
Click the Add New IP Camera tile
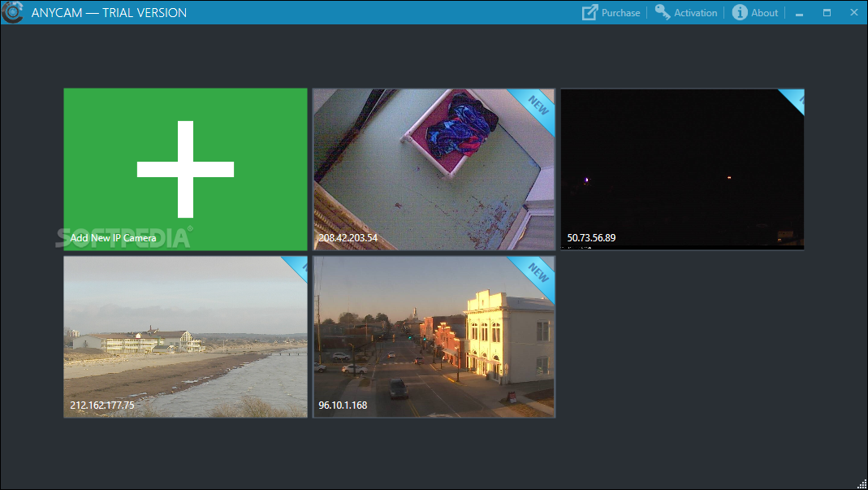pyautogui.click(x=185, y=169)
